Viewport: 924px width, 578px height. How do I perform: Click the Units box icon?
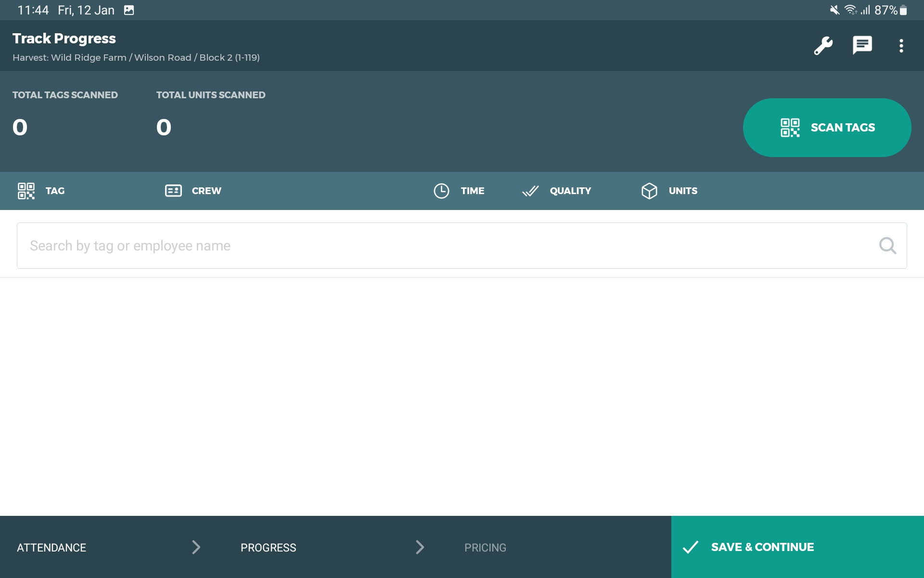[649, 191]
